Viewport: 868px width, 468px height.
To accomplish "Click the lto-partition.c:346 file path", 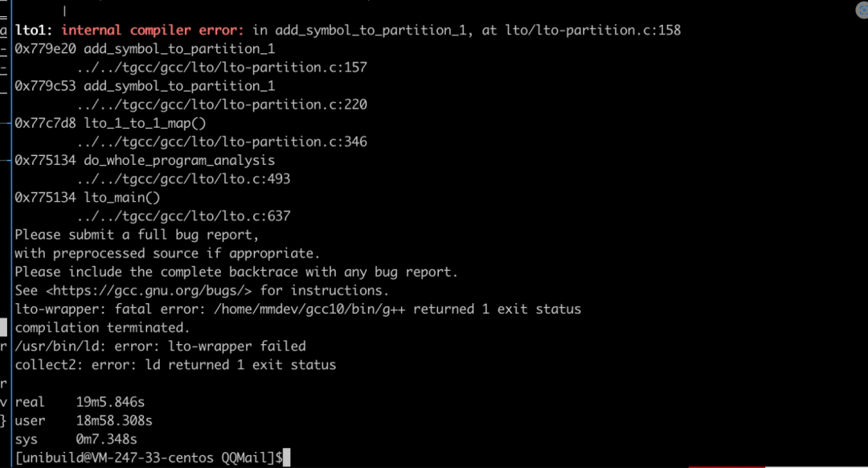I will click(x=222, y=142).
